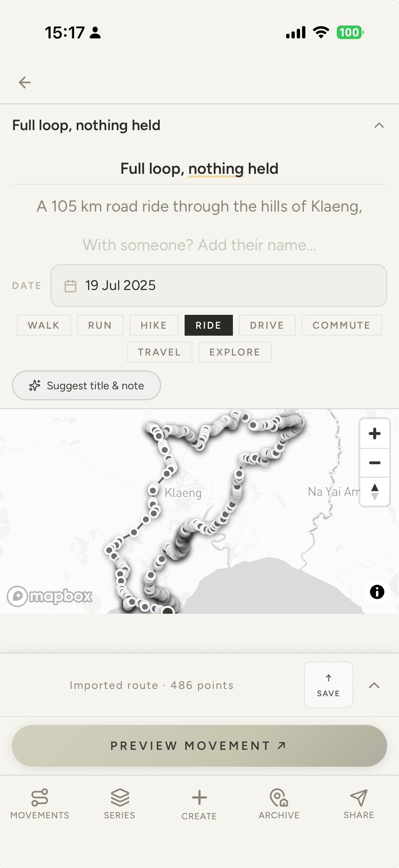This screenshot has width=399, height=868.
Task: Select the COMMUTE activity type
Action: 341,325
